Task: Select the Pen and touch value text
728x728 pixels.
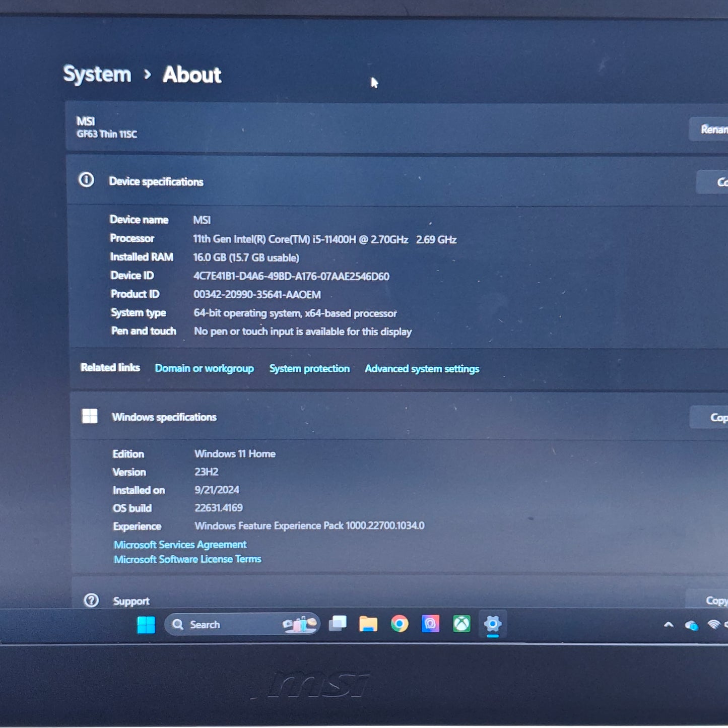Action: pos(303,332)
